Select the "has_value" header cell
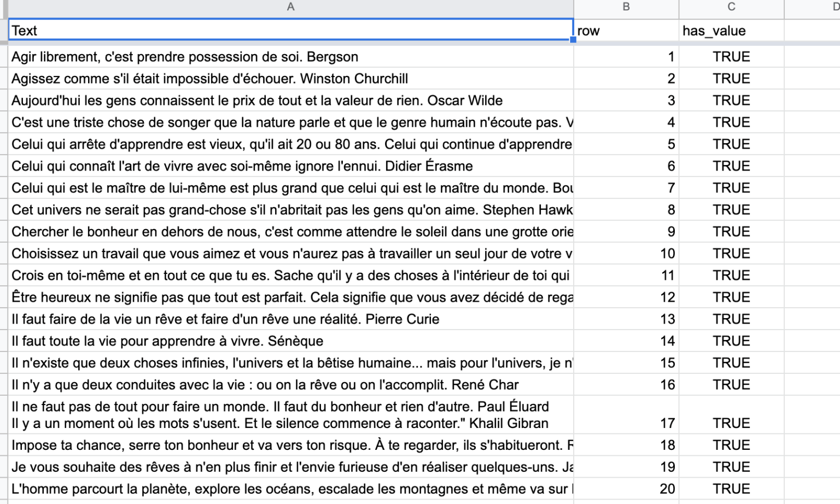 click(731, 31)
